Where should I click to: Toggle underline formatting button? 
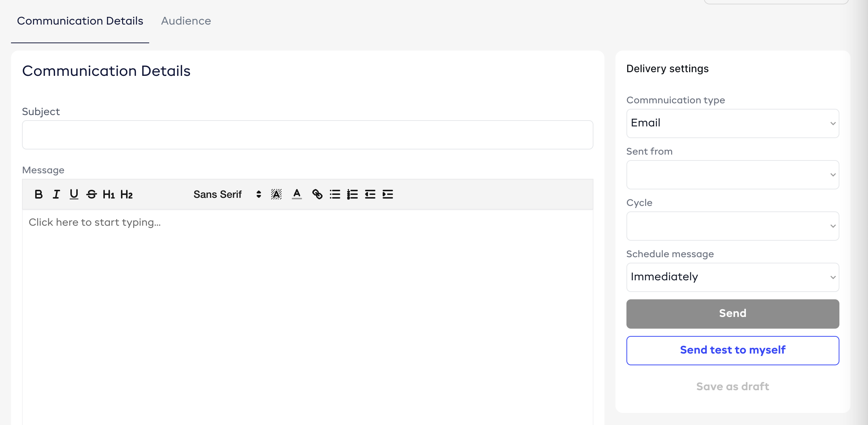(74, 194)
